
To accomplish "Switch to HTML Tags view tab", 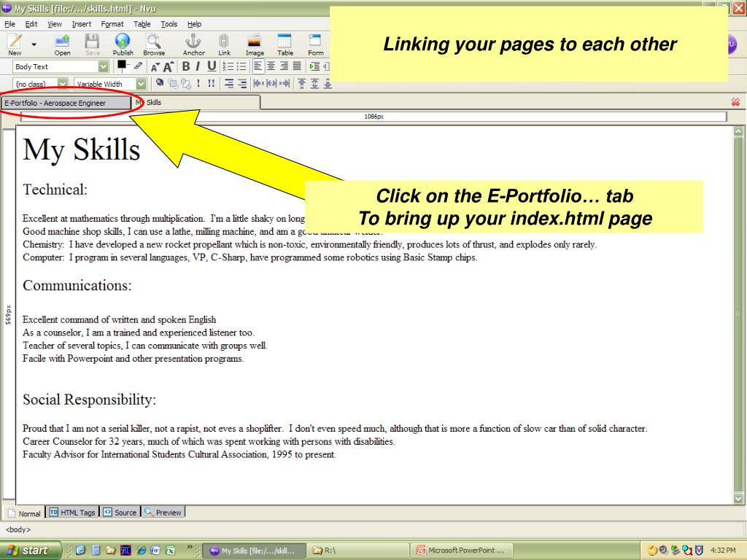I will (x=72, y=513).
